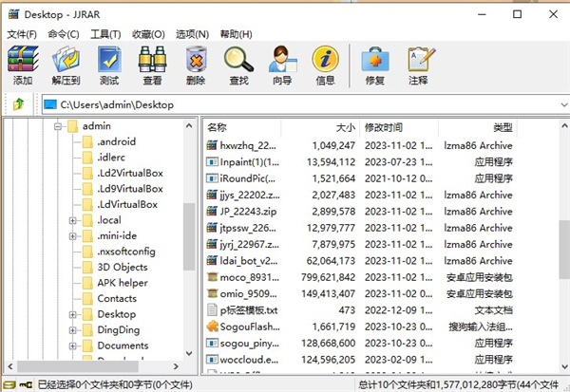This screenshot has height=392, width=570.
Task: Click the folder icon of 3D Objects
Action: coord(87,267)
